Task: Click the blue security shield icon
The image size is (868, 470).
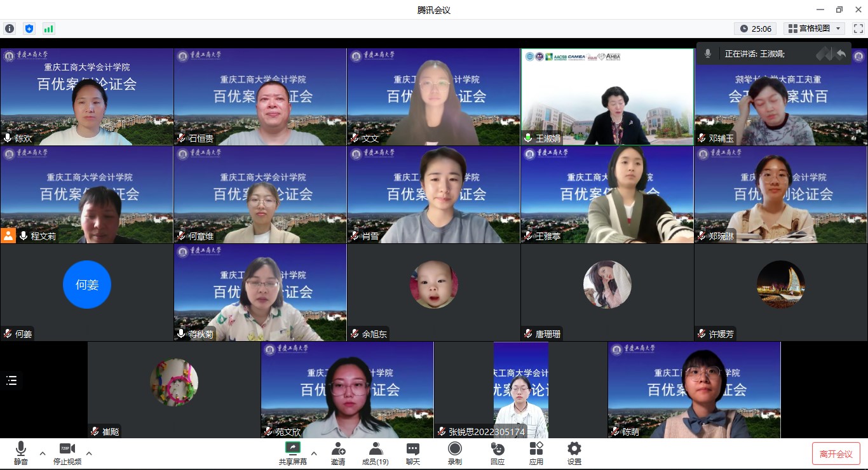Action: (29, 29)
